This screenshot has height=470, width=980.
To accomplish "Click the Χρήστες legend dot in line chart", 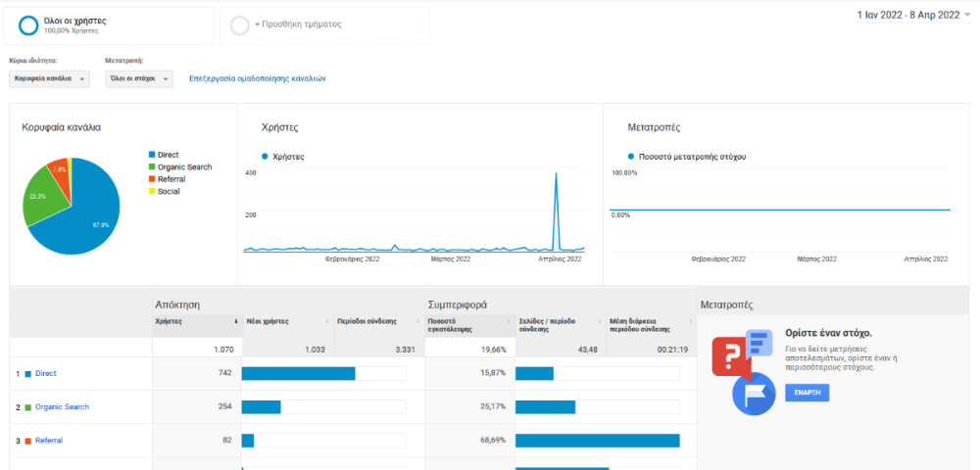I will 265,156.
